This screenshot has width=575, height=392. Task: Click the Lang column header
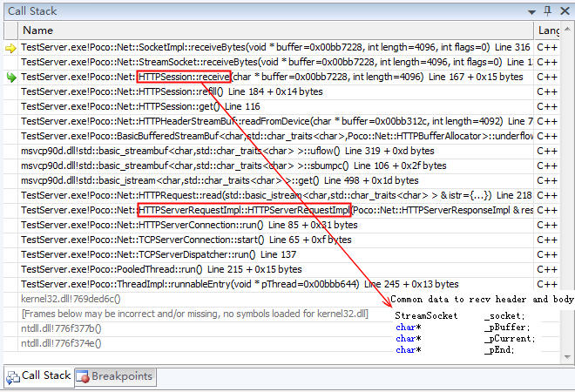(x=551, y=30)
